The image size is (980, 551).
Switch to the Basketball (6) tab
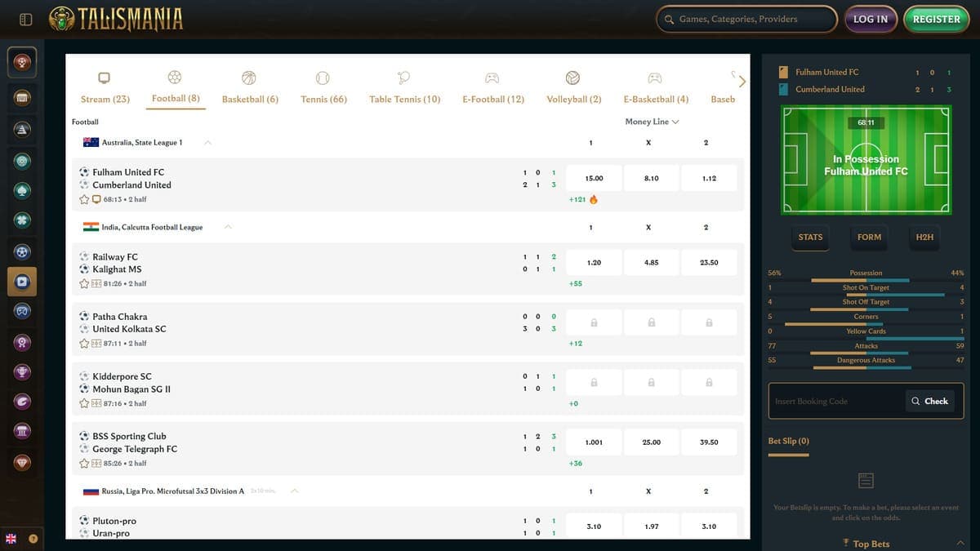click(x=250, y=89)
